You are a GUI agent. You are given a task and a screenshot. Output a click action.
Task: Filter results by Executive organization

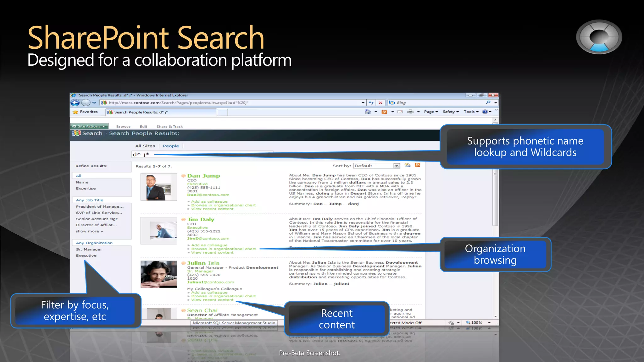click(x=86, y=256)
